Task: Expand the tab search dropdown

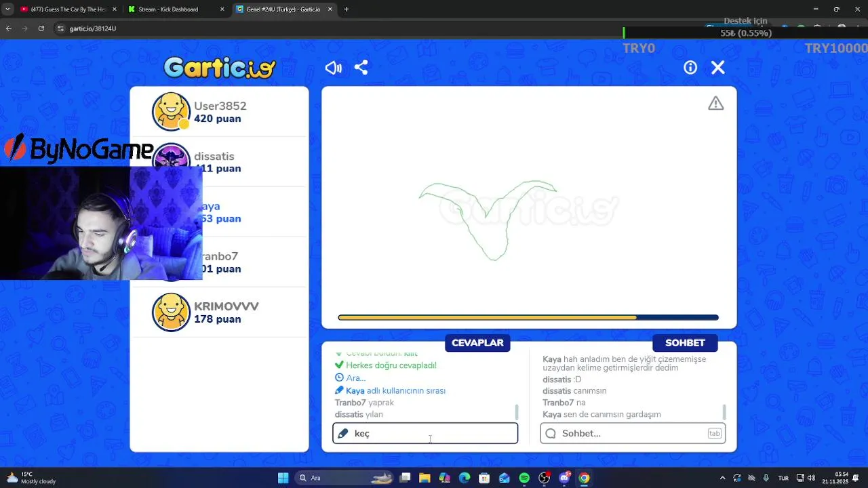Action: point(7,9)
